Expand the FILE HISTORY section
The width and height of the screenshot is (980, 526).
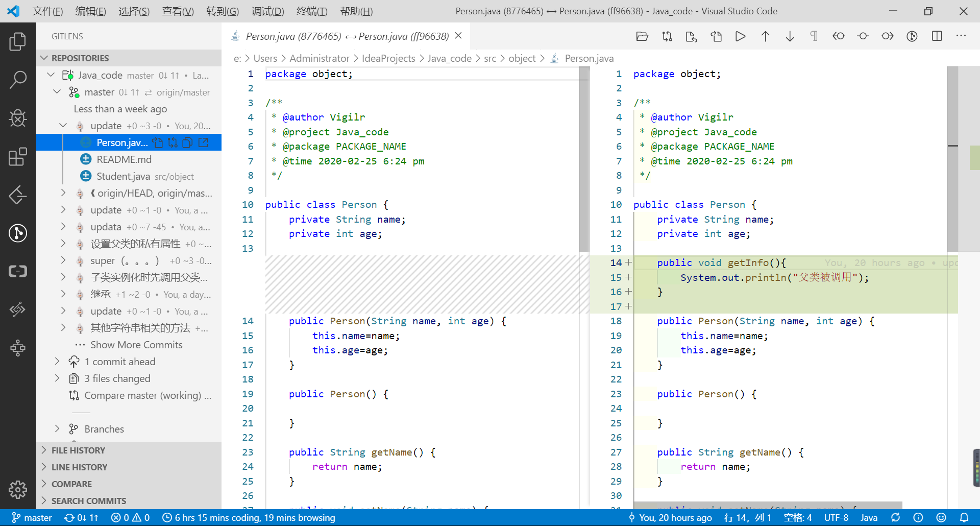tap(78, 450)
